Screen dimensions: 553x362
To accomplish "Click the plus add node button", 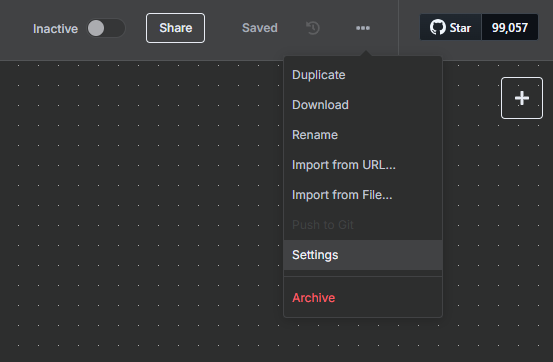I will click(522, 98).
